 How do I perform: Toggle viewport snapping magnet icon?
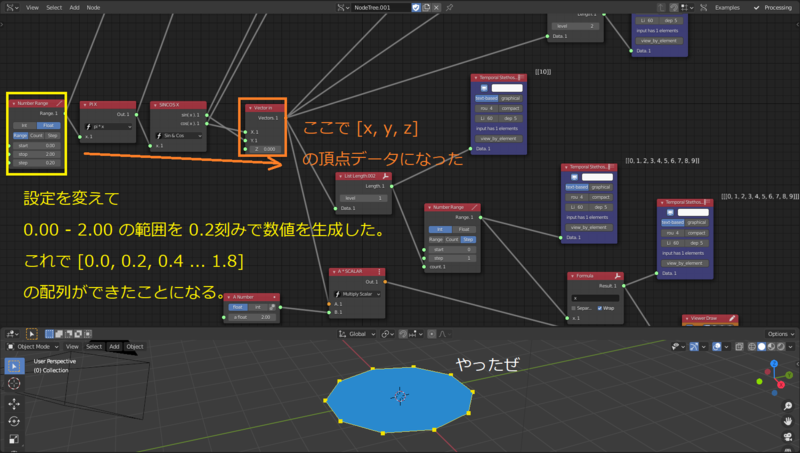(403, 334)
